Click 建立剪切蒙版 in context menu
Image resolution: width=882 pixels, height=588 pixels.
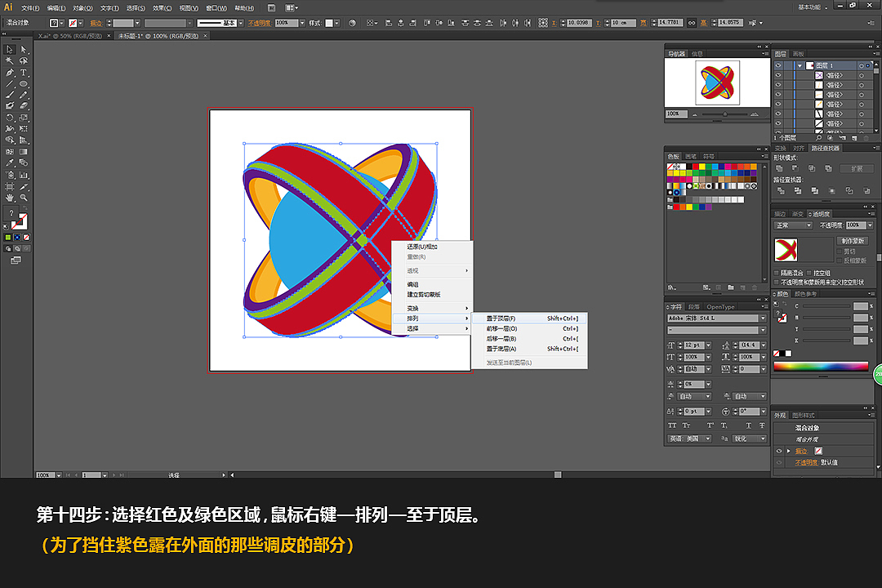pos(424,294)
